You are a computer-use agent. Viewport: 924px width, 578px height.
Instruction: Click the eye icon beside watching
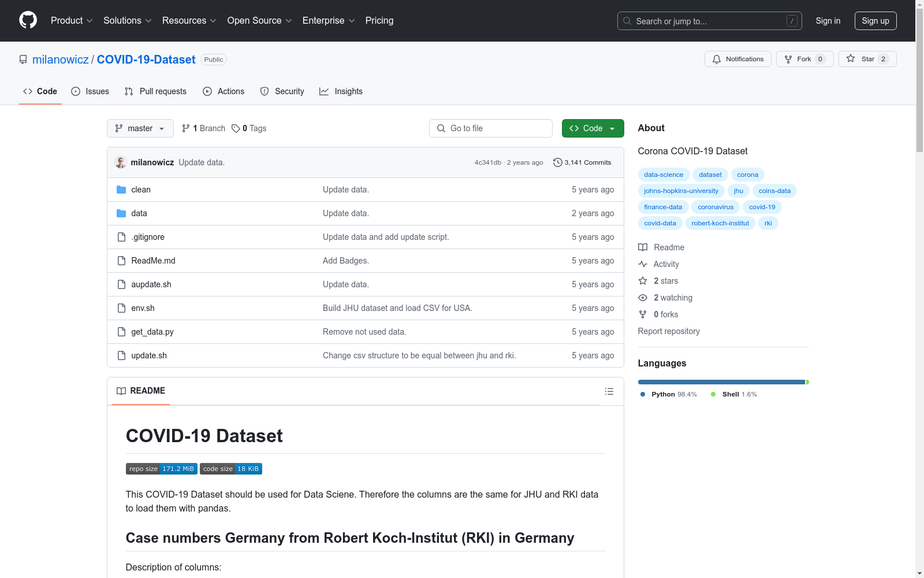point(643,298)
